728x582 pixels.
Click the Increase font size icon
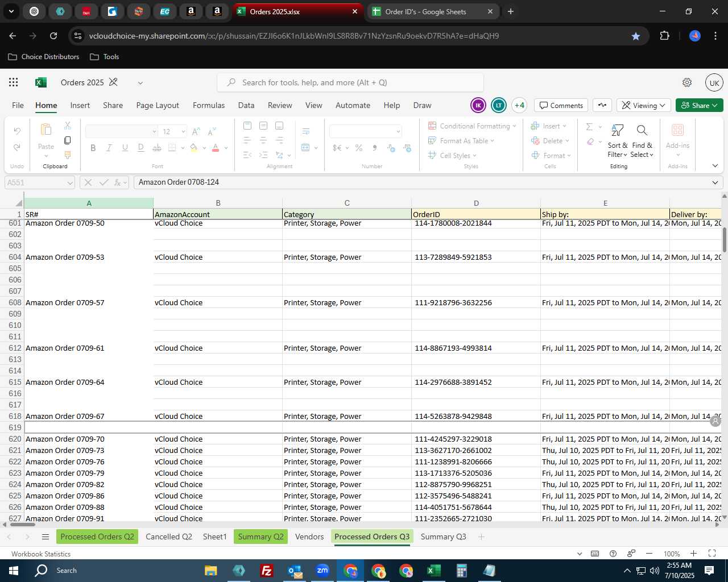click(x=196, y=131)
